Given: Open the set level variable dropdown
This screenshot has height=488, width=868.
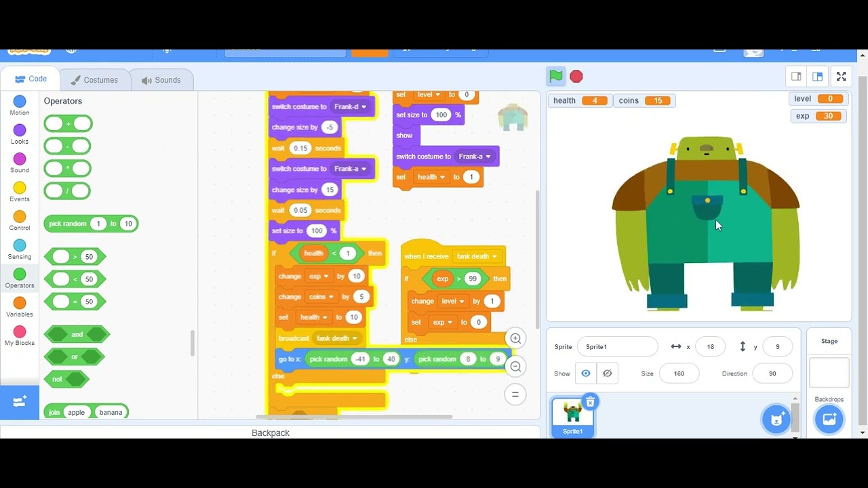Looking at the screenshot, I should tap(429, 95).
